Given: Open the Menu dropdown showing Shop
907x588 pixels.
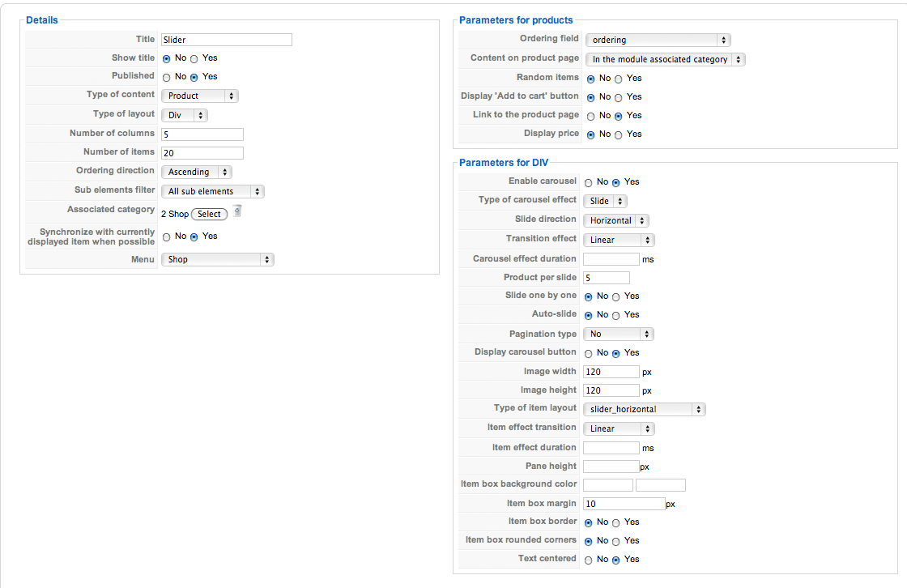Looking at the screenshot, I should coord(218,259).
